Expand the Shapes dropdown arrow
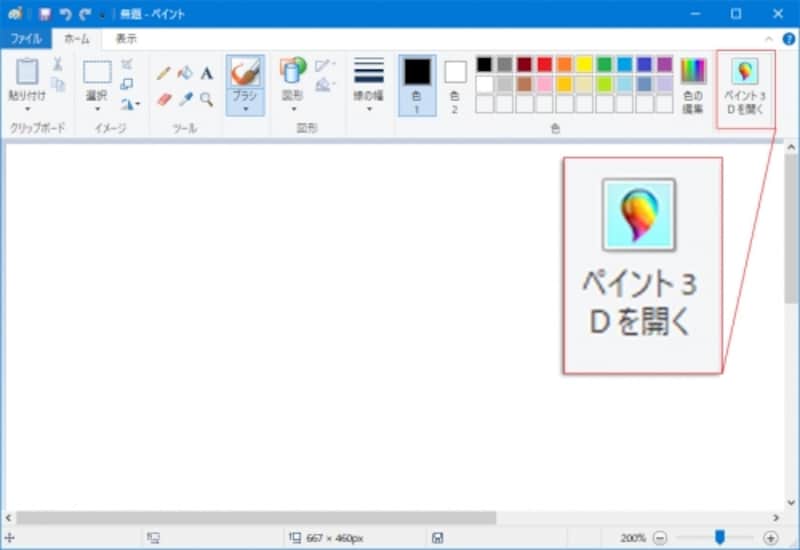 293,109
